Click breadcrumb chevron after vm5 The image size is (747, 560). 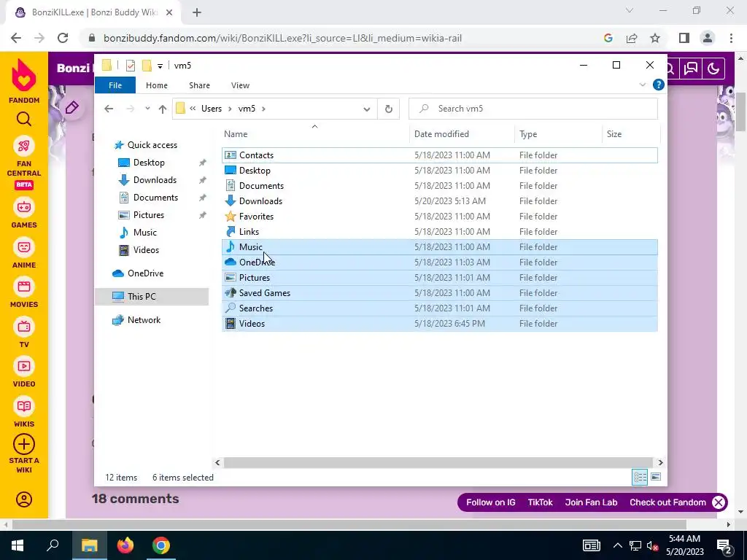(x=263, y=109)
